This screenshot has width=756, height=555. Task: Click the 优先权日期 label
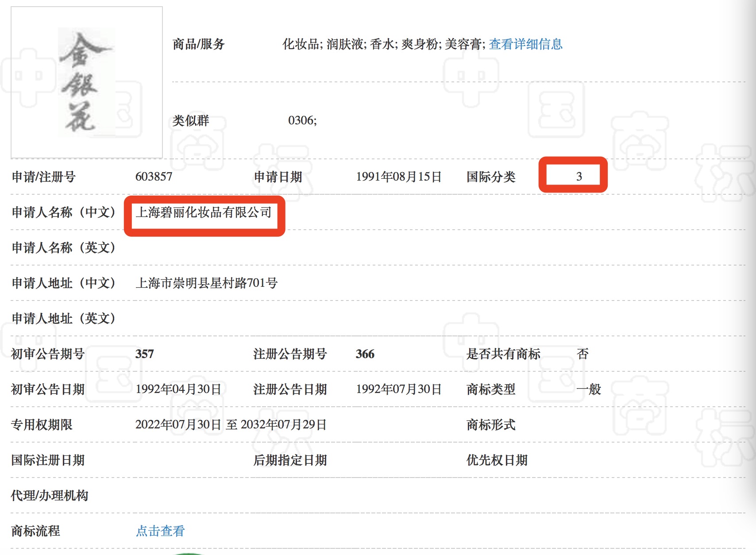pyautogui.click(x=497, y=460)
